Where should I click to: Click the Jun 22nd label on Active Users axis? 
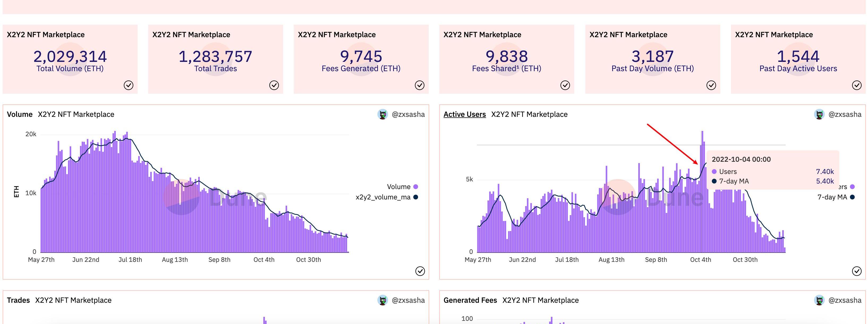click(522, 260)
